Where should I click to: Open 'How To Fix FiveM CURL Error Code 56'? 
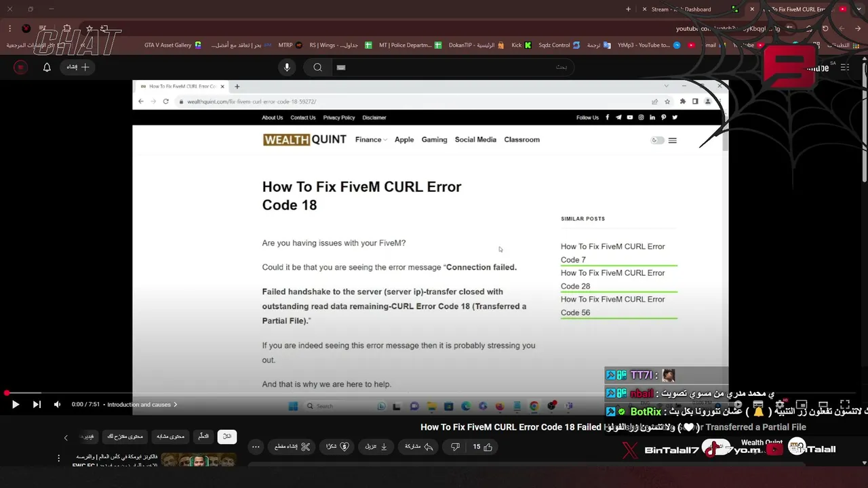tap(613, 306)
